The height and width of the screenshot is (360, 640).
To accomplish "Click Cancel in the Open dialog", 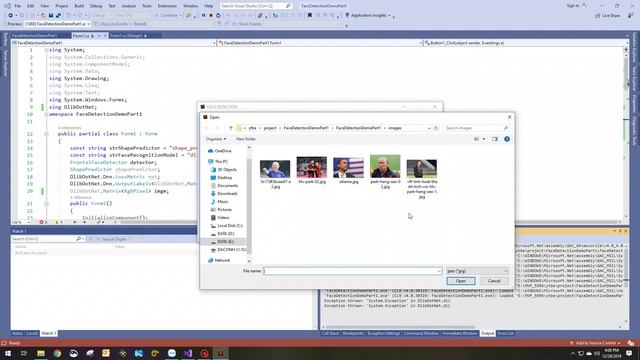I will tap(494, 281).
